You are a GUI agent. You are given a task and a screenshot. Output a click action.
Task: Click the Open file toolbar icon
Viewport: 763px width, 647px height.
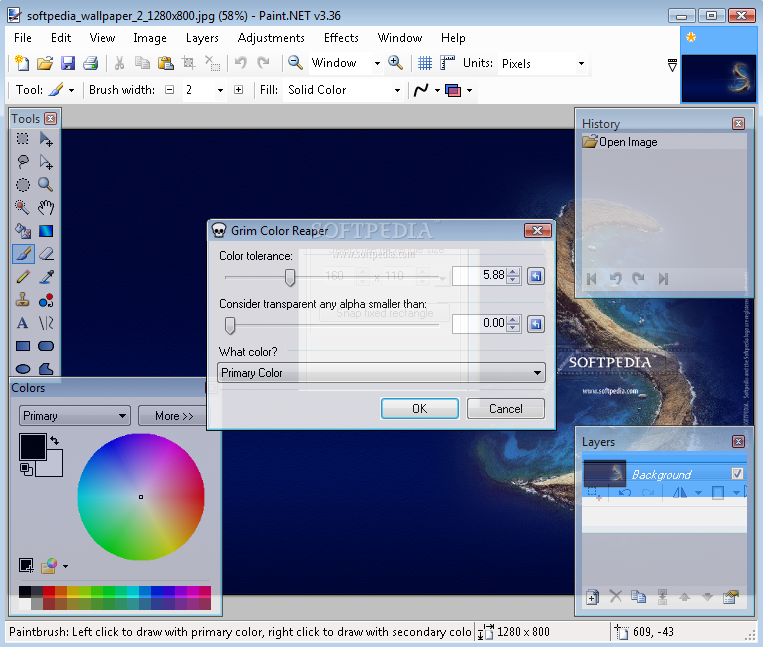point(45,63)
